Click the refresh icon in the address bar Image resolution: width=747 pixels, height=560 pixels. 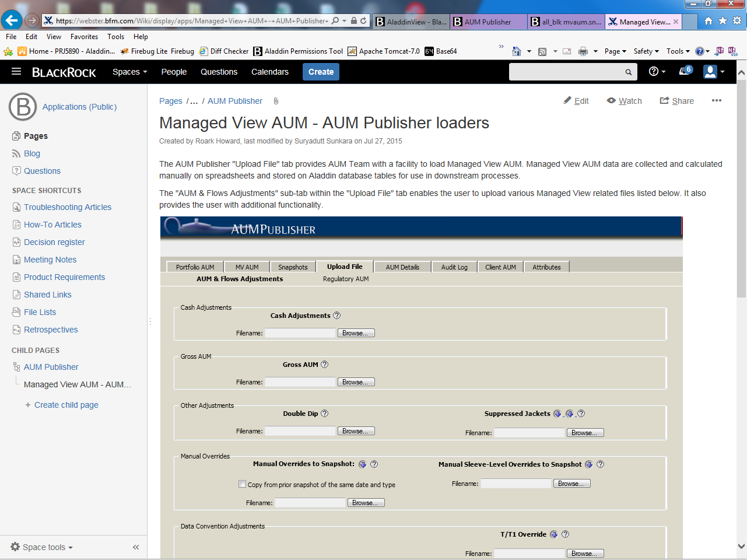pyautogui.click(x=363, y=20)
